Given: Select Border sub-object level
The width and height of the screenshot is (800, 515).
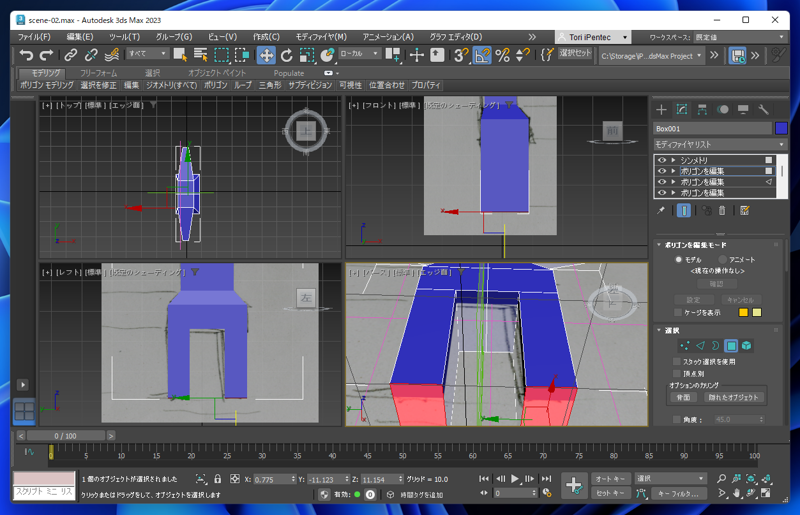Looking at the screenshot, I should click(x=715, y=346).
